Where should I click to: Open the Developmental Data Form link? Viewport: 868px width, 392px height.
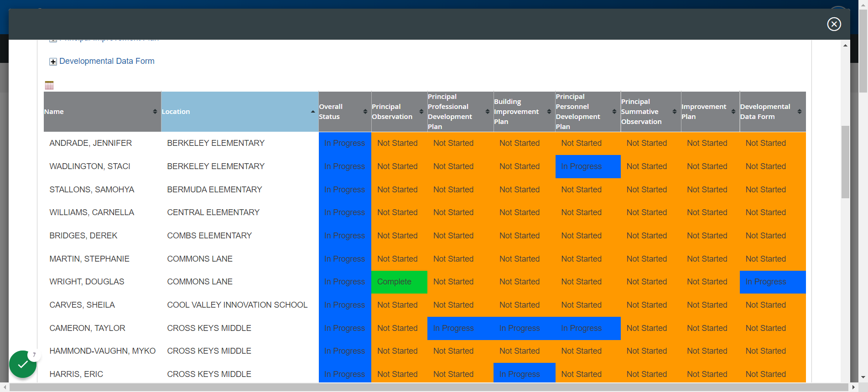pyautogui.click(x=107, y=61)
